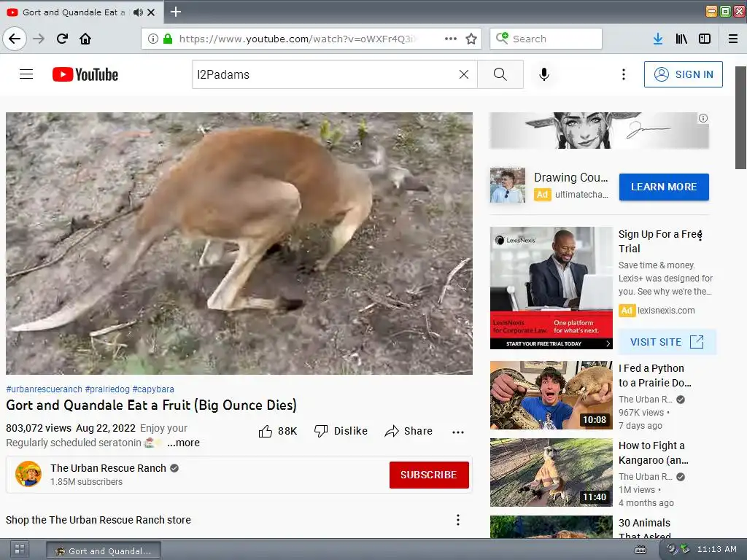Open options menu on Sign Up For a Free Trial ad
The height and width of the screenshot is (560, 747).
click(x=700, y=236)
